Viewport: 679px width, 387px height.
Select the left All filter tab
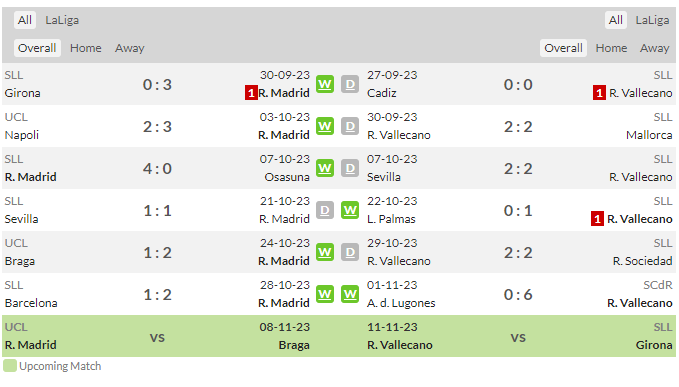point(25,20)
